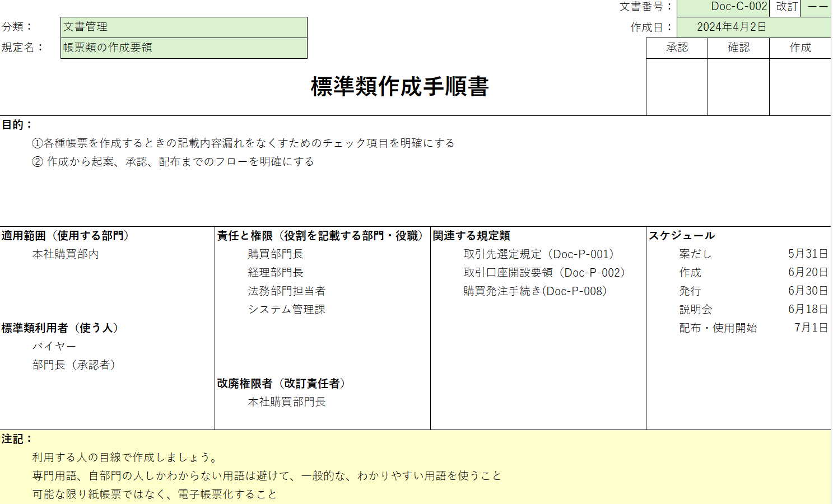Select the 購買部門長 cell

click(276, 254)
